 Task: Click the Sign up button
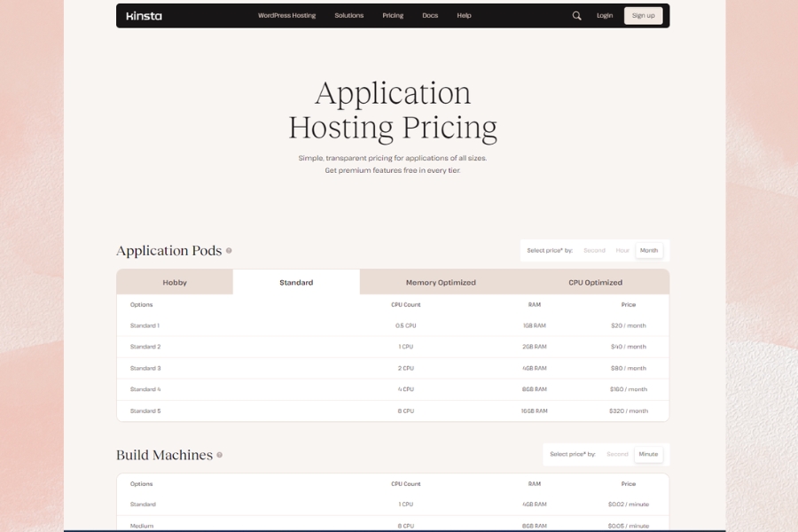(x=644, y=16)
